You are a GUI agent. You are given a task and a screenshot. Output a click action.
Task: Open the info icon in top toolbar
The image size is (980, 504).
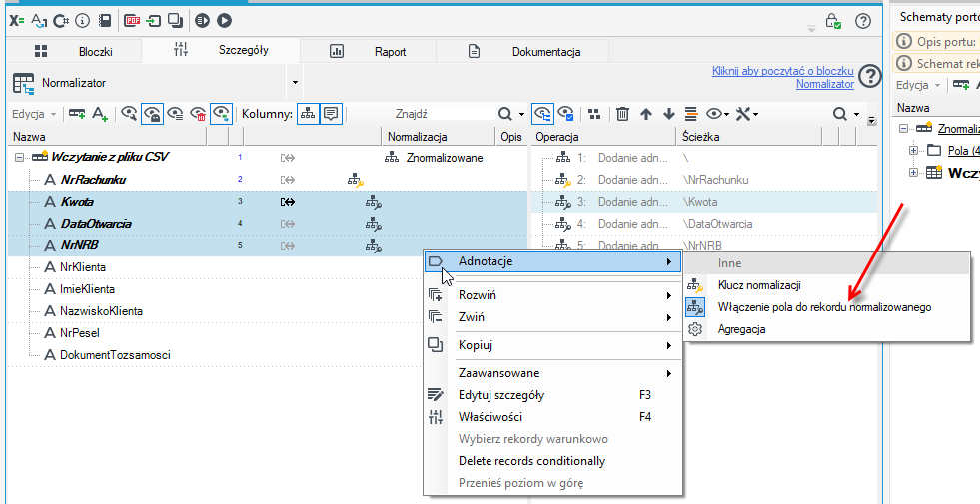83,21
